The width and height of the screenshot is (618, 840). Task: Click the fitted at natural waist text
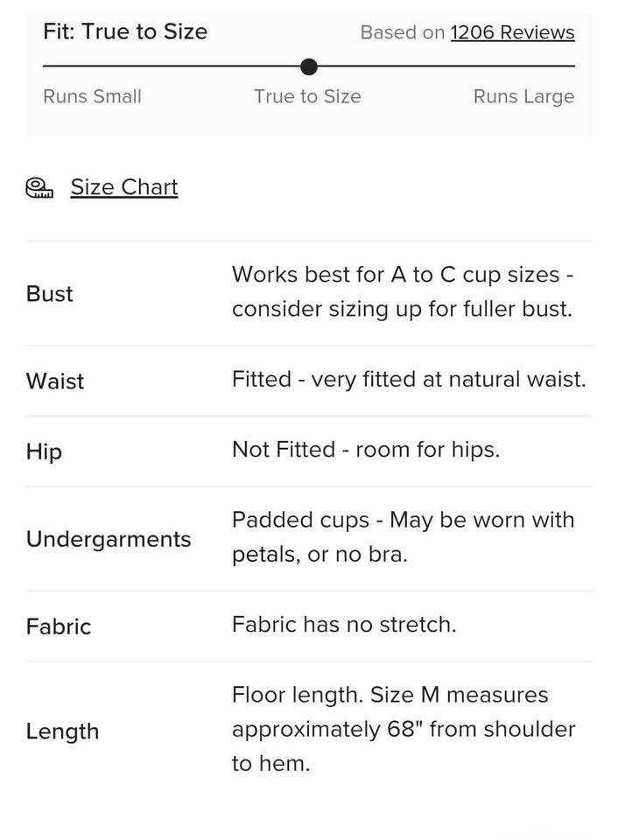pyautogui.click(x=409, y=380)
